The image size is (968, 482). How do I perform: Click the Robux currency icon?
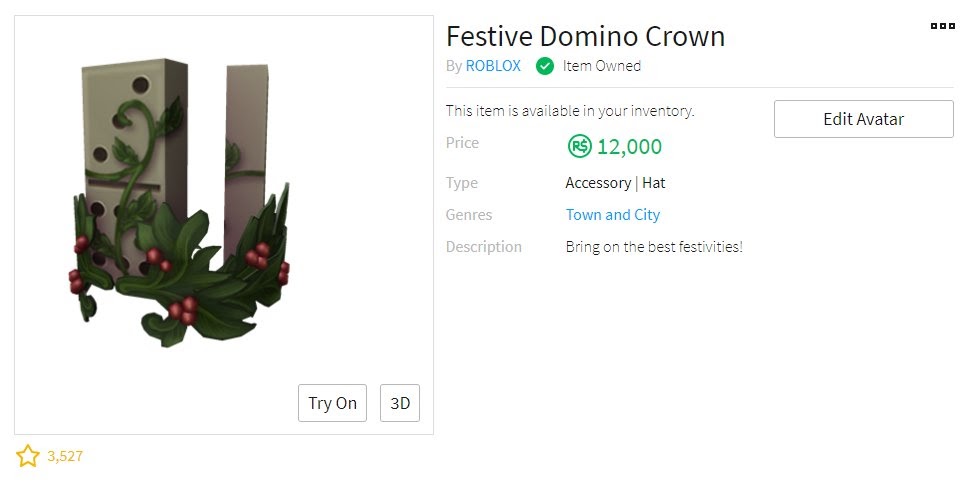(x=579, y=147)
